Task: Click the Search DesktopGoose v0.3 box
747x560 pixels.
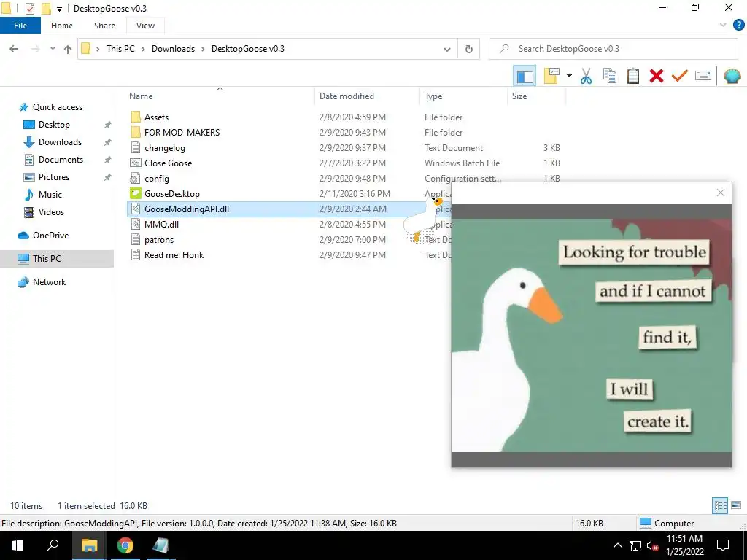Action: coord(613,49)
